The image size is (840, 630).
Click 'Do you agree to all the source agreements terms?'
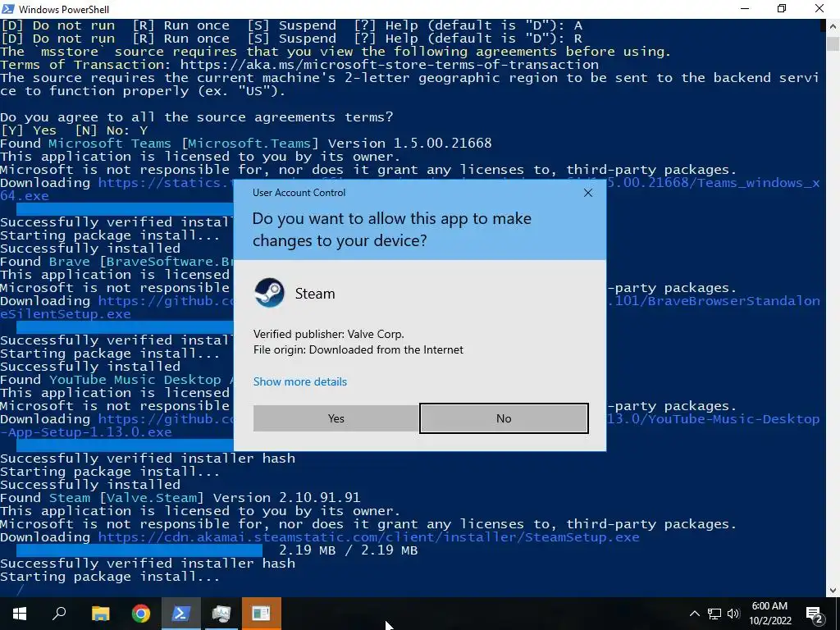pyautogui.click(x=197, y=116)
